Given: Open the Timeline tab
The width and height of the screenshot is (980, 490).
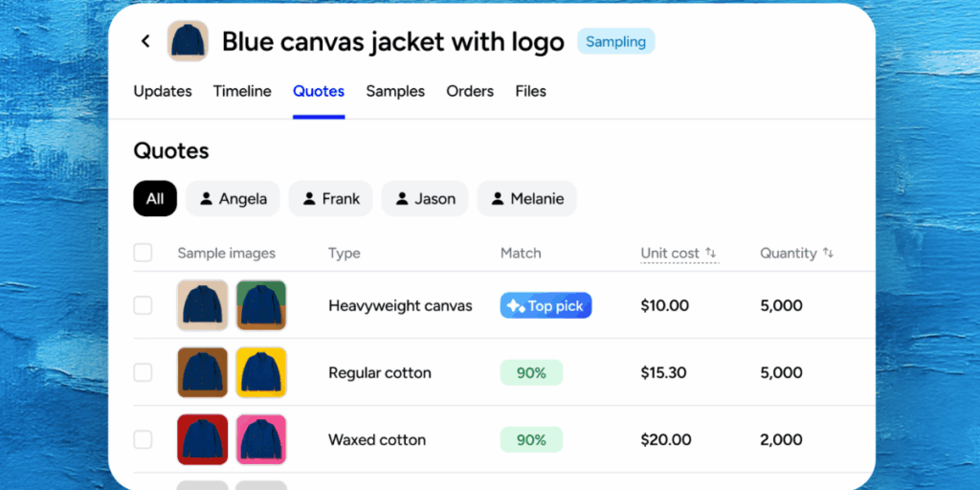Looking at the screenshot, I should (x=242, y=91).
